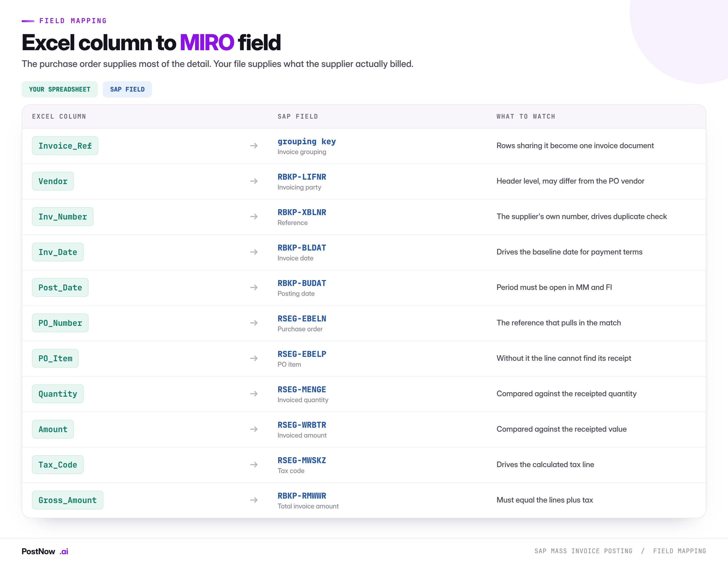Image resolution: width=728 pixels, height=567 pixels.
Task: Click the arrow icon in the Quantity row
Action: click(x=254, y=394)
